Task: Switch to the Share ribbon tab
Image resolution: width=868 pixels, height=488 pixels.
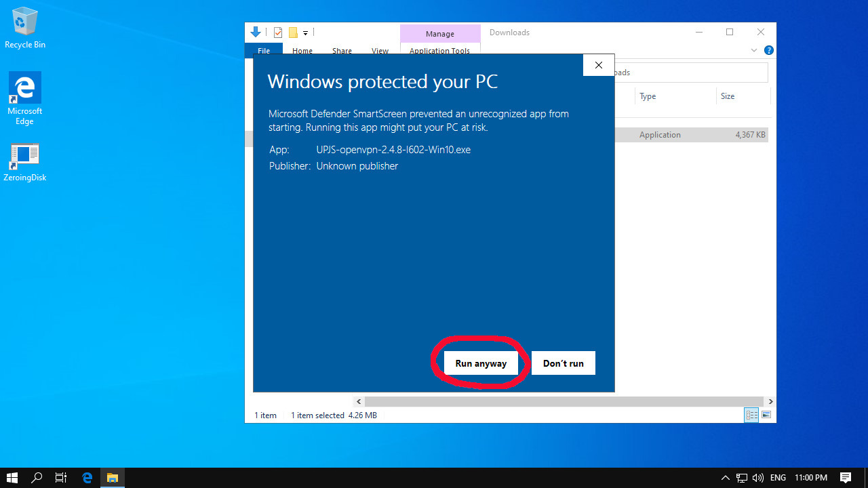Action: (x=342, y=50)
